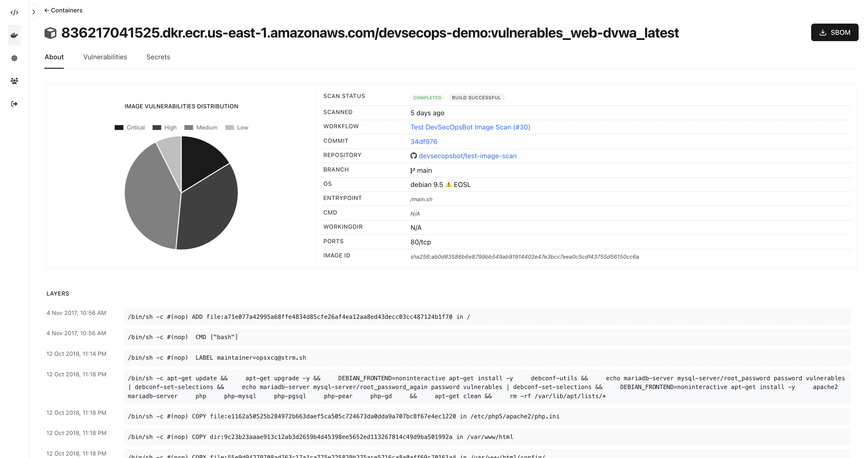Expand the sidebar with the chevron

point(34,12)
